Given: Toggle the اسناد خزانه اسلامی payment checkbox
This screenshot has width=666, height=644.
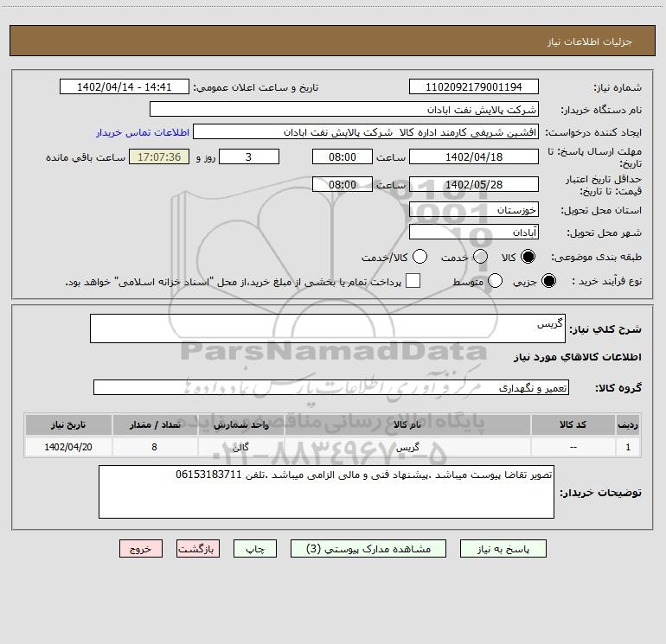Looking at the screenshot, I should click(x=413, y=281).
